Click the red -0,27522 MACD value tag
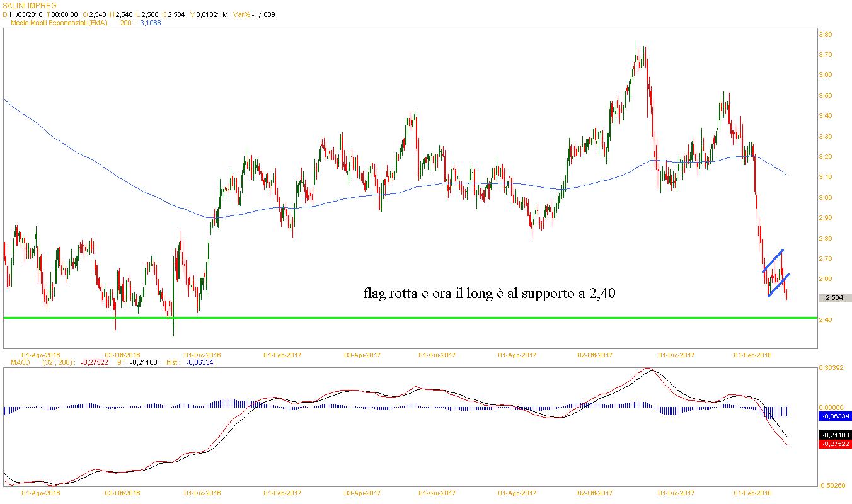The image size is (852, 504). click(834, 444)
